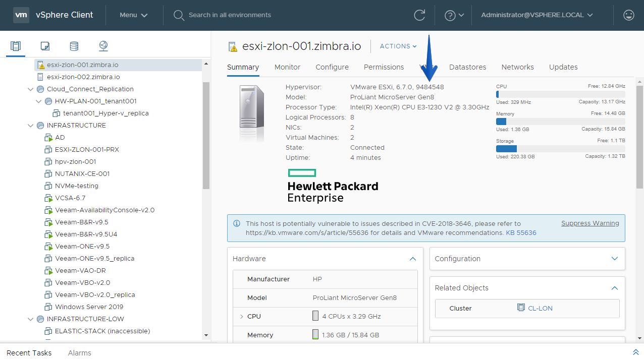Viewport: 644px width, 360px height.
Task: Open the ACTIONS dropdown for the host
Action: (399, 46)
